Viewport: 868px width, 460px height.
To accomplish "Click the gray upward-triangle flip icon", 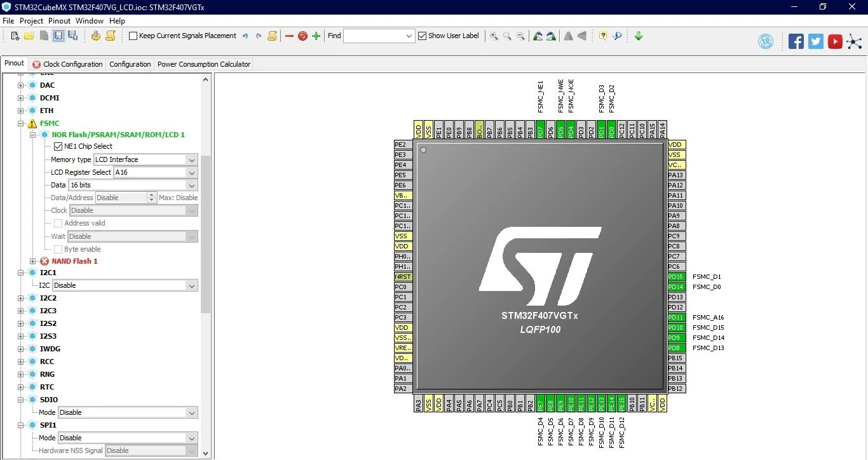I will point(568,36).
